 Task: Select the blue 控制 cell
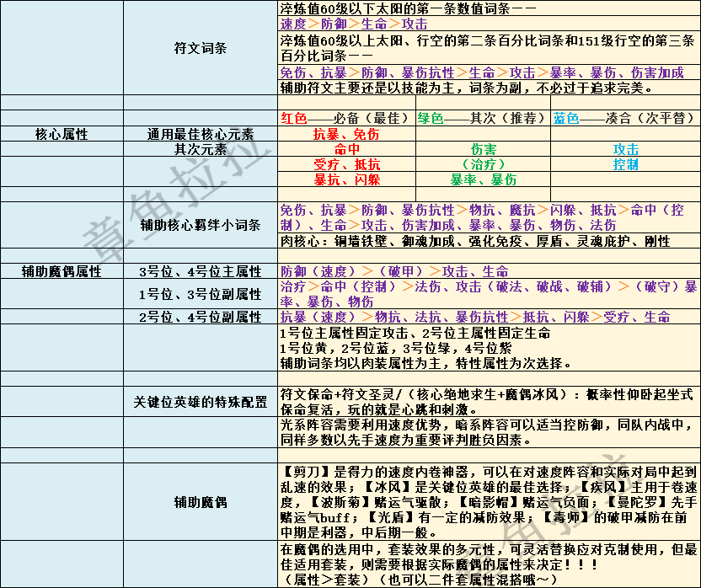click(625, 164)
